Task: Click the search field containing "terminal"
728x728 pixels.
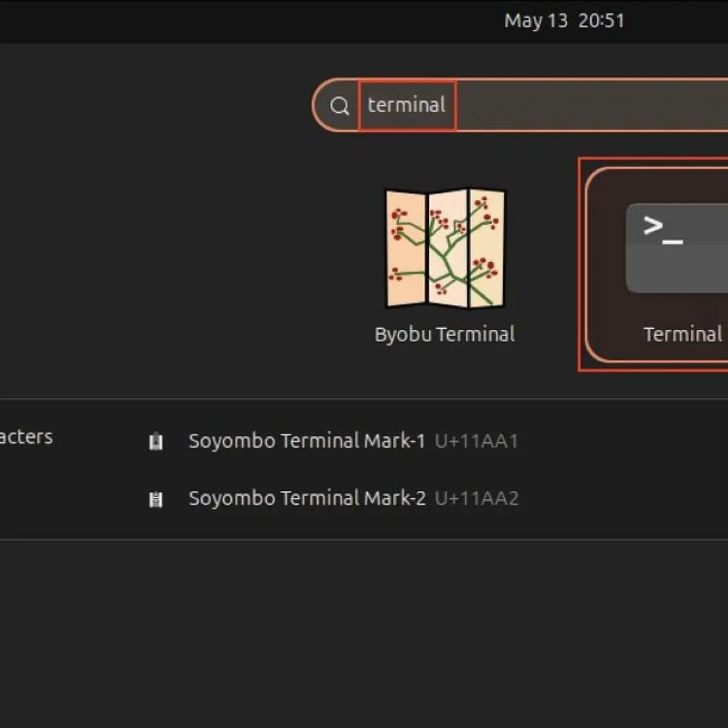Action: [520, 105]
